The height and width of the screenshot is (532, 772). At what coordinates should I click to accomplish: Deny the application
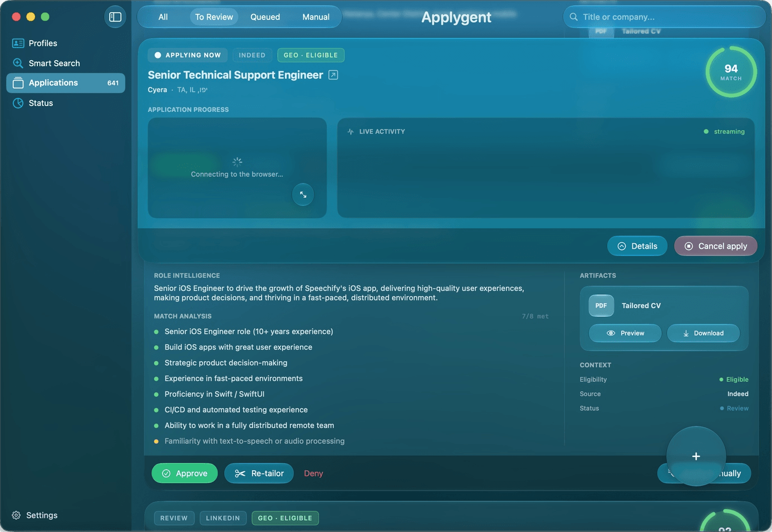click(x=313, y=473)
